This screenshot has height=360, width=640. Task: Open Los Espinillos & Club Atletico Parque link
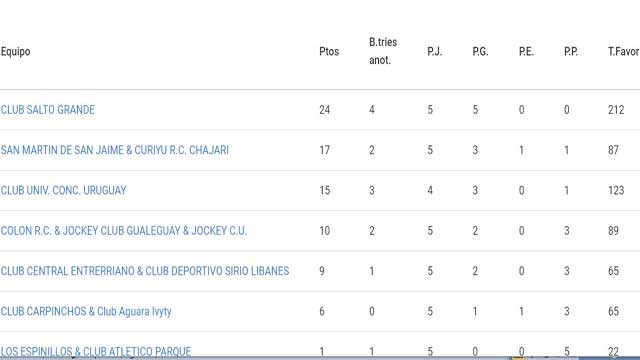tap(96, 351)
